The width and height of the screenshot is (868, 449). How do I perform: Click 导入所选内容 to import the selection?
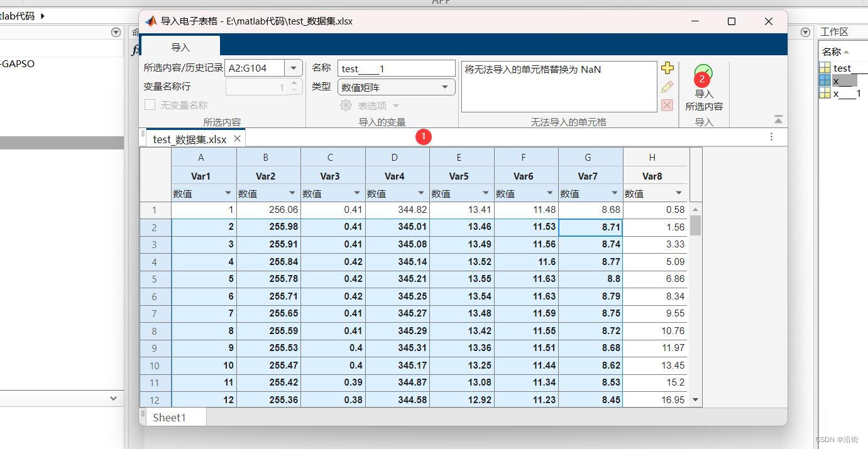coord(704,88)
